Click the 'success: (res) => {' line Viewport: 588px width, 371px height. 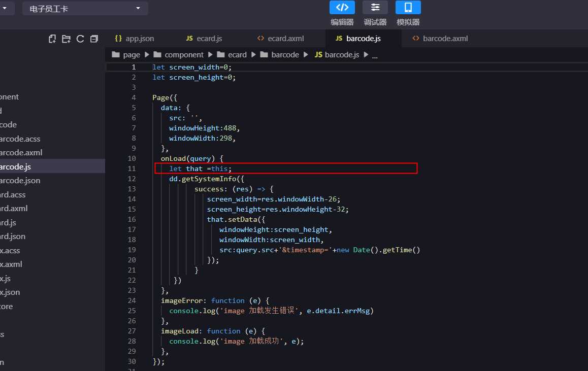click(234, 189)
